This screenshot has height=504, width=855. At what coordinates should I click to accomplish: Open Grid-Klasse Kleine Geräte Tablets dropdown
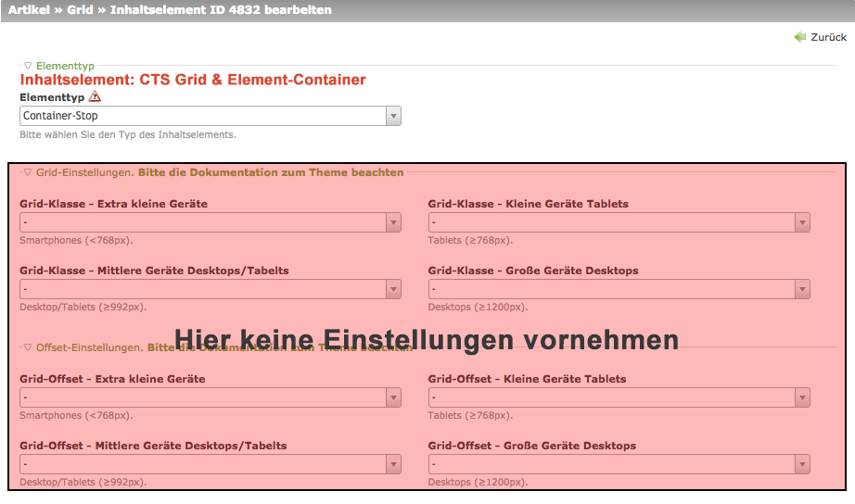pyautogui.click(x=619, y=222)
